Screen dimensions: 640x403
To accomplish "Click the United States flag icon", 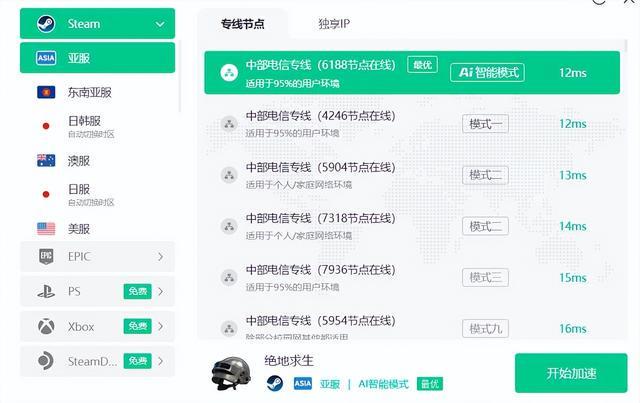I will [x=46, y=229].
